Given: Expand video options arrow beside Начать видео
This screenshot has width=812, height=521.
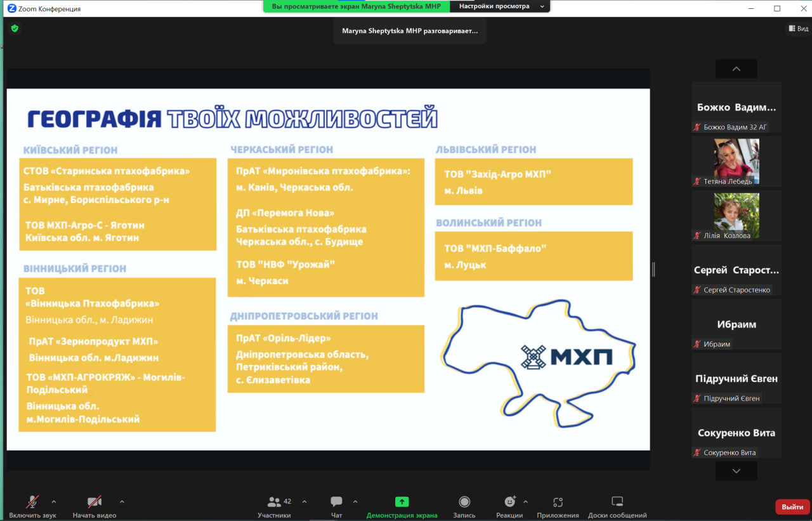Looking at the screenshot, I should (122, 501).
